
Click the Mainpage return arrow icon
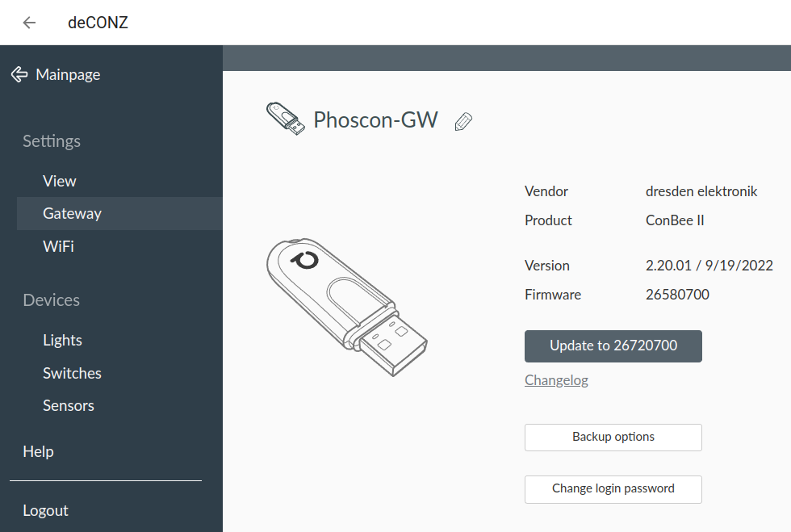(18, 74)
